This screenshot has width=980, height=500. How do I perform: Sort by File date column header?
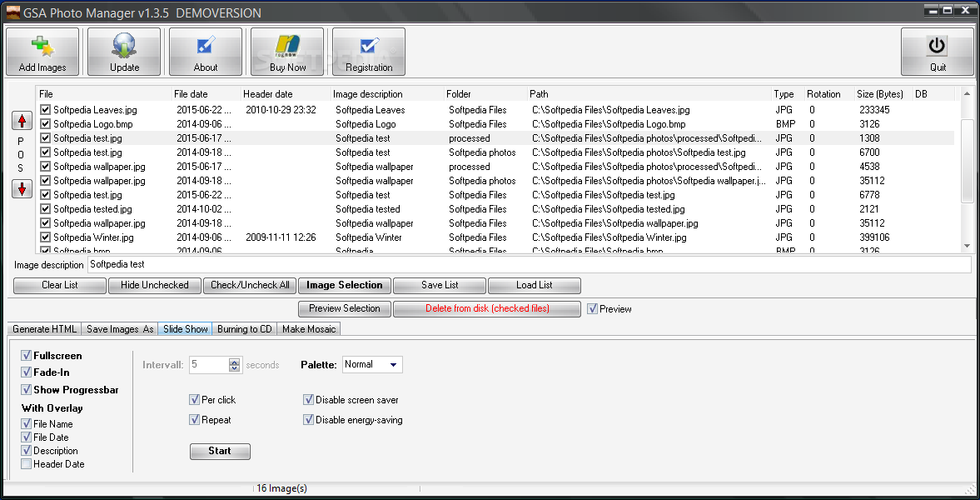[x=206, y=94]
